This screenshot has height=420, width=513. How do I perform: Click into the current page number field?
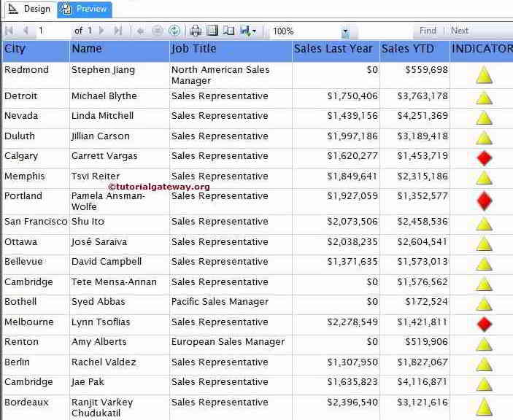coord(53,31)
